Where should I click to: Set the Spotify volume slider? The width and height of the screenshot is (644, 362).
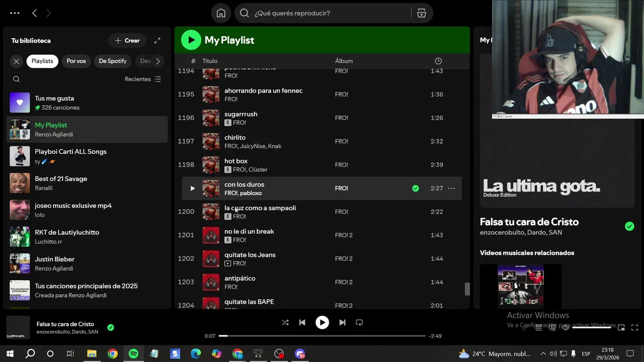point(592,327)
